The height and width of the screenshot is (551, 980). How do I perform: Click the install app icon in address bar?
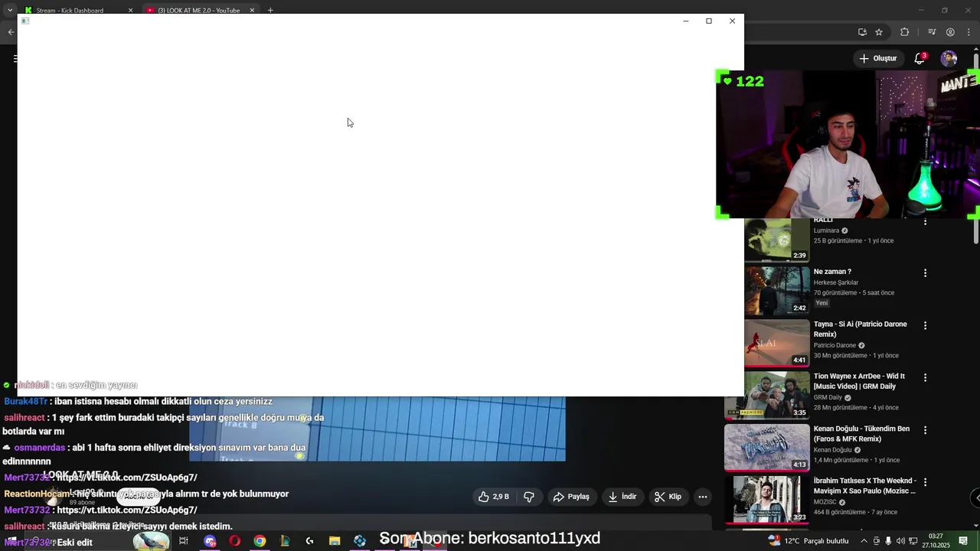coord(862,32)
